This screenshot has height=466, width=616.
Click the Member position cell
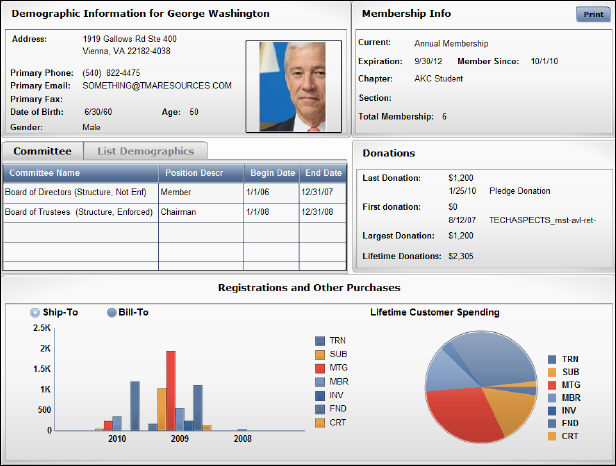[x=201, y=193]
